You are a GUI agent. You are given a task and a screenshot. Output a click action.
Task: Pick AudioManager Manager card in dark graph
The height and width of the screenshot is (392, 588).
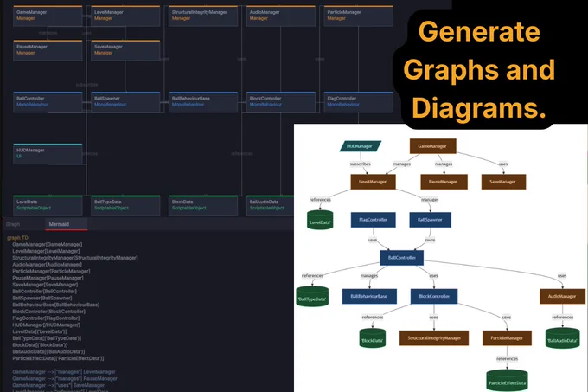280,16
